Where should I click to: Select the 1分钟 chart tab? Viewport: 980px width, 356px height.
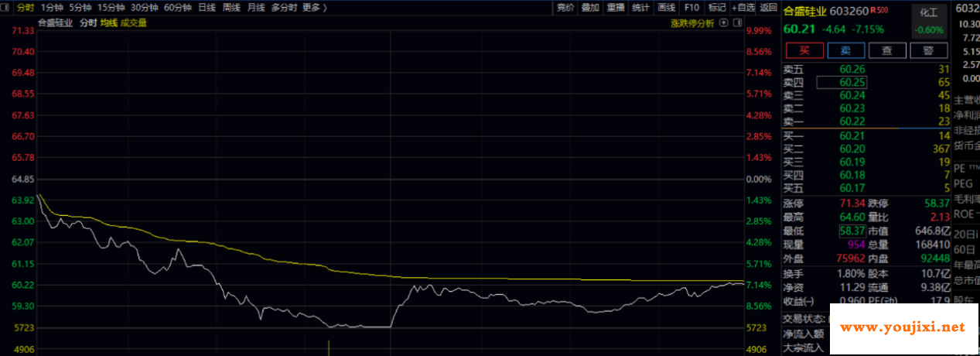point(52,7)
